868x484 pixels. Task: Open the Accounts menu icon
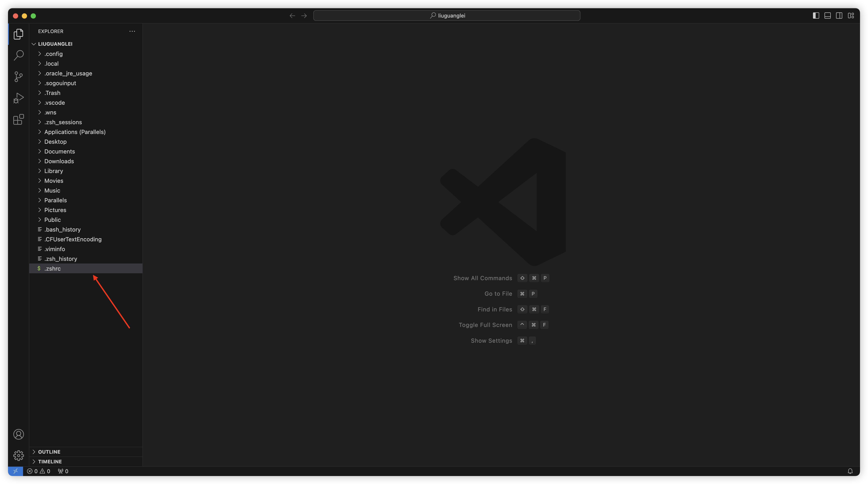(x=19, y=434)
